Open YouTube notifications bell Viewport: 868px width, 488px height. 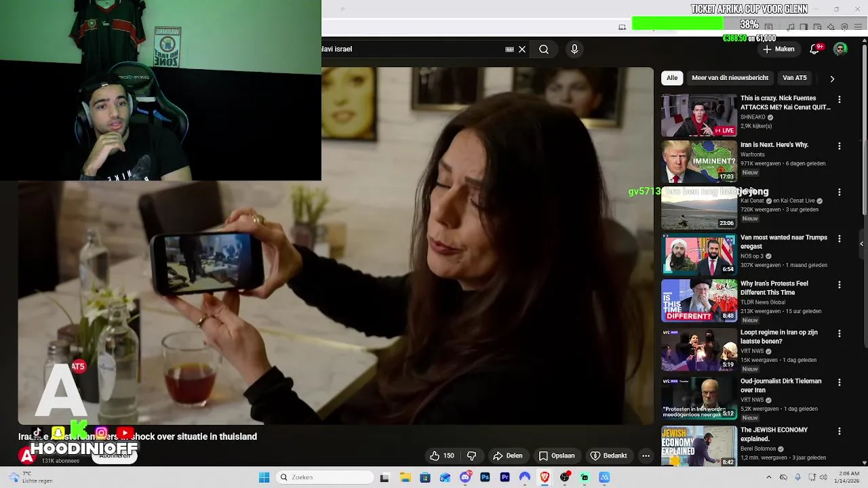pos(816,49)
